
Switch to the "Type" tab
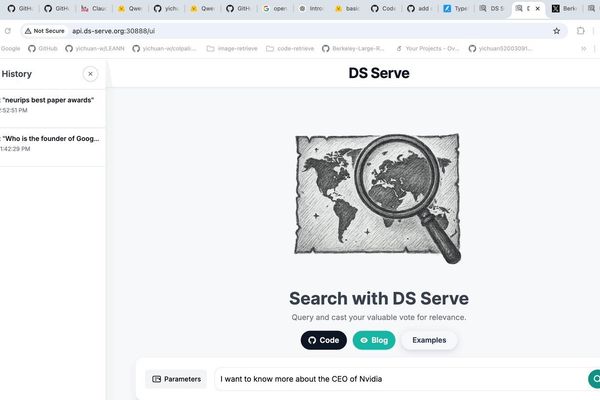point(456,8)
